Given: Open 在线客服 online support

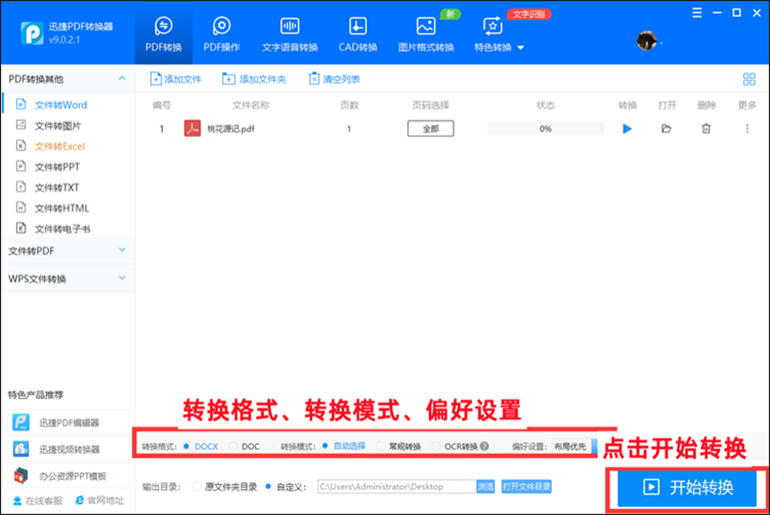Looking at the screenshot, I should tap(38, 501).
